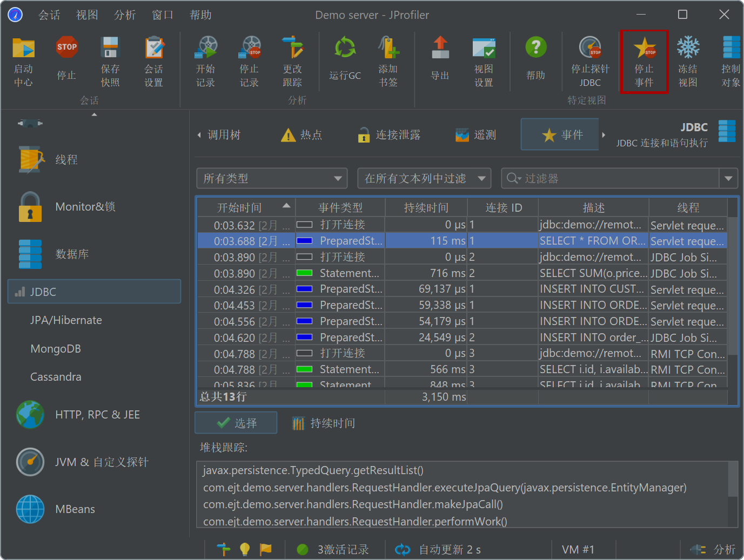Open the 线程 threads section
Viewport: 744px width, 560px height.
coord(49,160)
